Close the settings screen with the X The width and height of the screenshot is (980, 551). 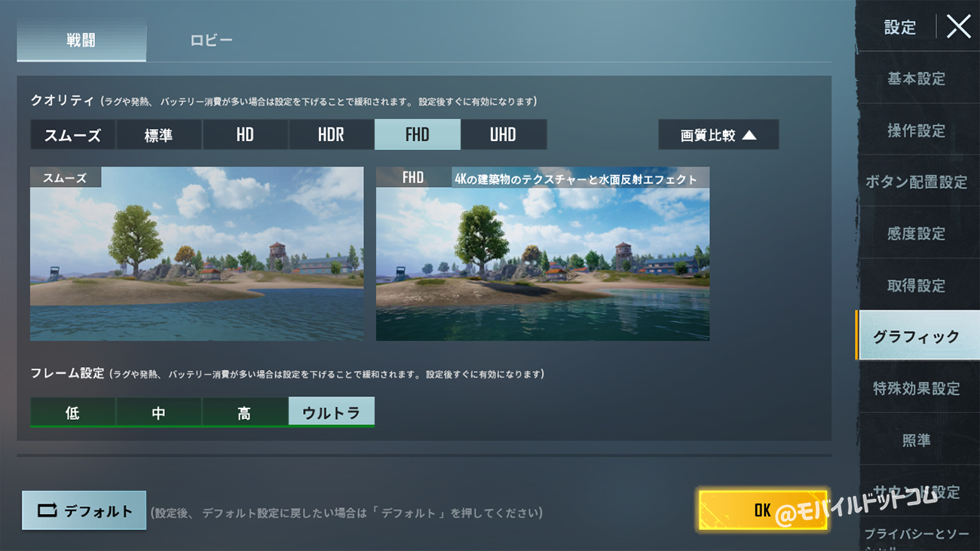coord(958,27)
